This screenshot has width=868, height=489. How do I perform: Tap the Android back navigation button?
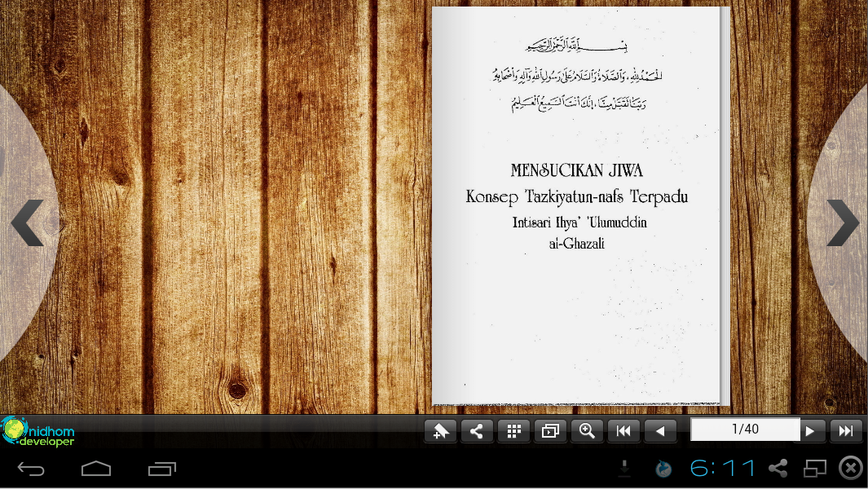[x=31, y=469]
